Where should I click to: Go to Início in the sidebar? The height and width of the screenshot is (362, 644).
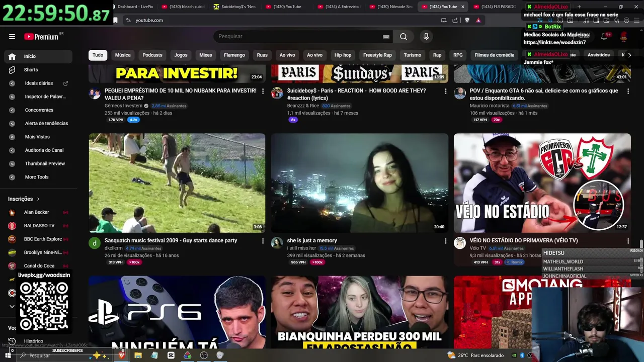coord(38,56)
